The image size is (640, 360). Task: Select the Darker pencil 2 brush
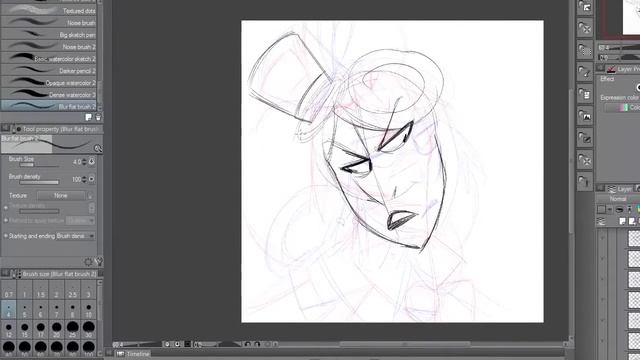coord(49,71)
